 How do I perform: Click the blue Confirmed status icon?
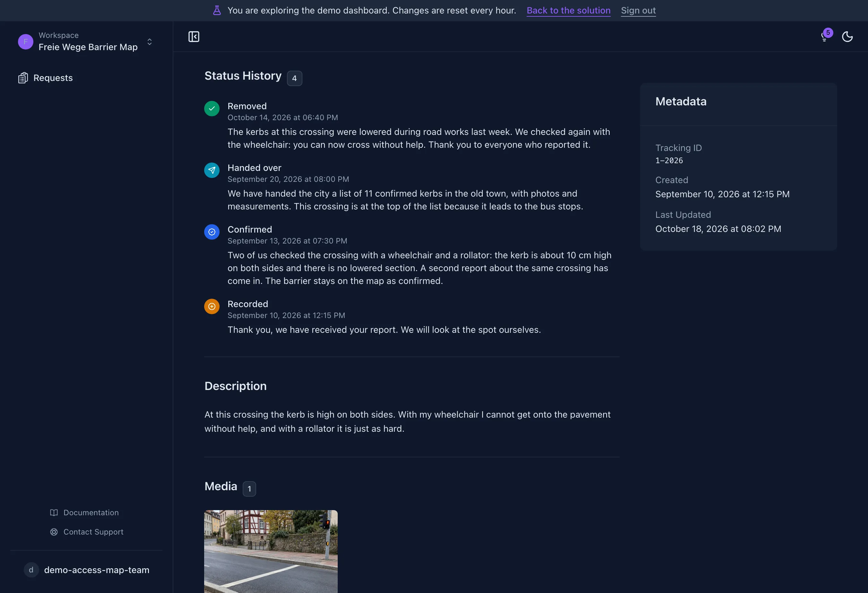coord(212,232)
